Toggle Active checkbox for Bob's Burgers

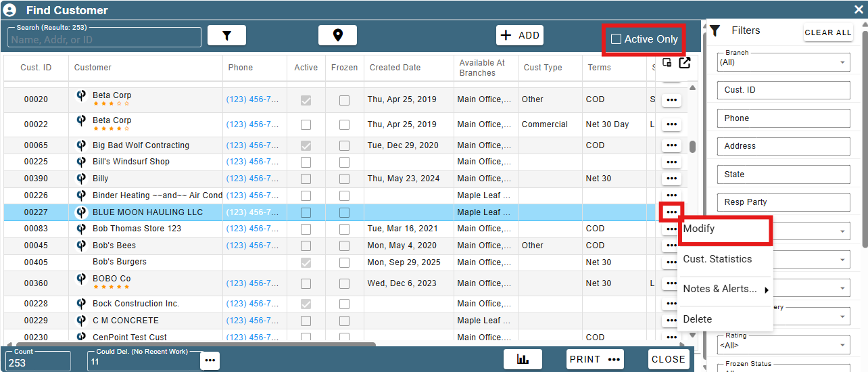306,262
